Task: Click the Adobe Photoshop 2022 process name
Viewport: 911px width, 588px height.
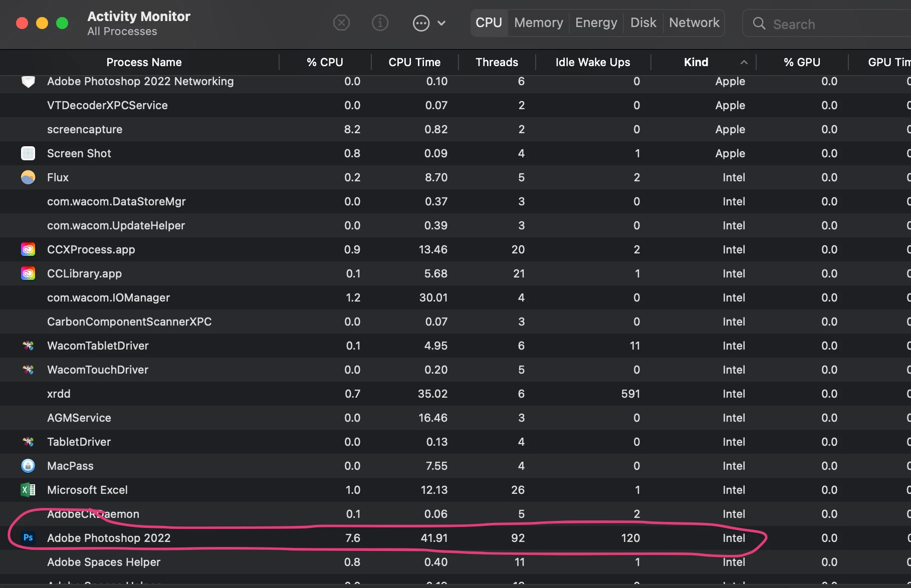Action: tap(109, 538)
